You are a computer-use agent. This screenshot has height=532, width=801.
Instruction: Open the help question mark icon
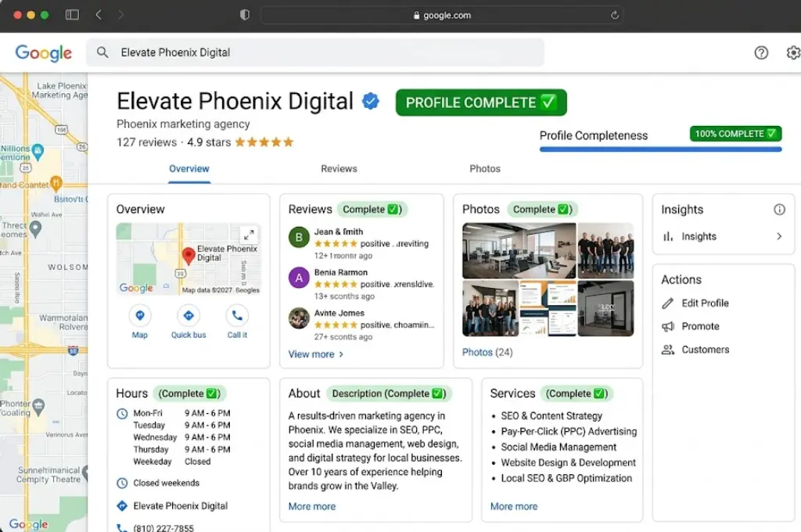tap(761, 52)
